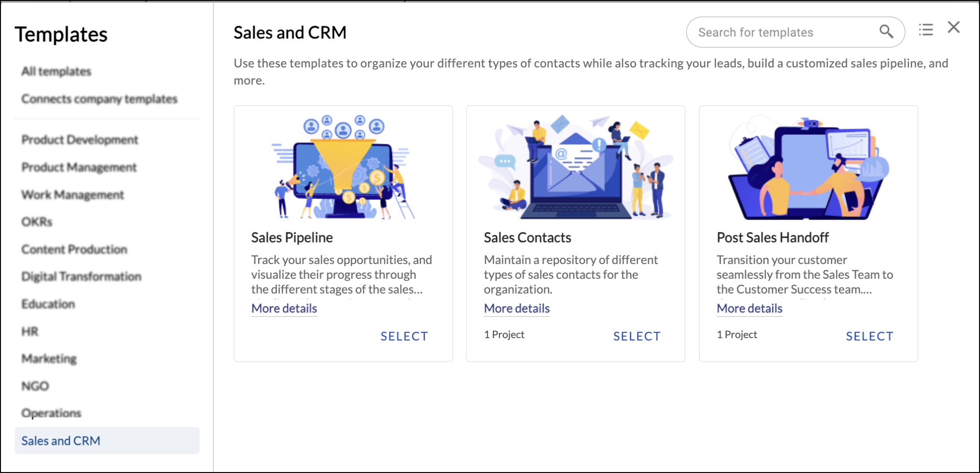Open More details for Sales Contacts
980x473 pixels.
(516, 308)
